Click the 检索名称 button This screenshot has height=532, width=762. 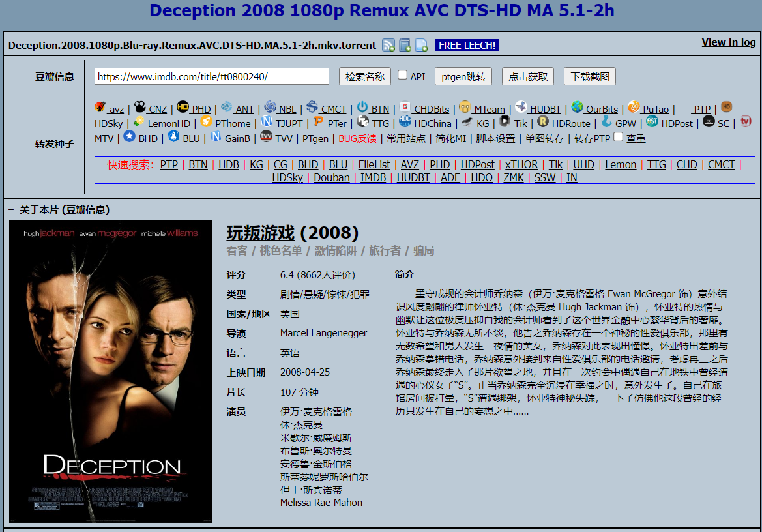point(364,76)
